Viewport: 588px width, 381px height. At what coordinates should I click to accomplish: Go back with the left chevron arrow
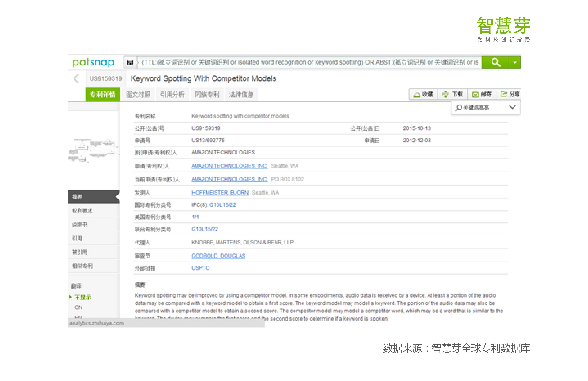point(76,79)
